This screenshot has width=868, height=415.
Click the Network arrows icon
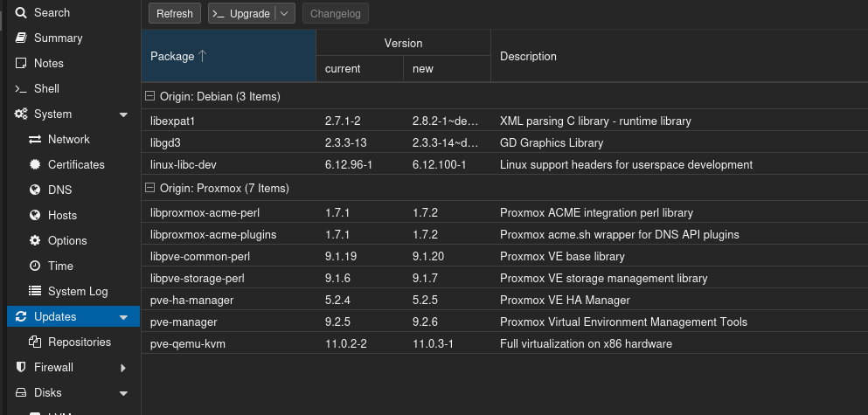tap(35, 140)
